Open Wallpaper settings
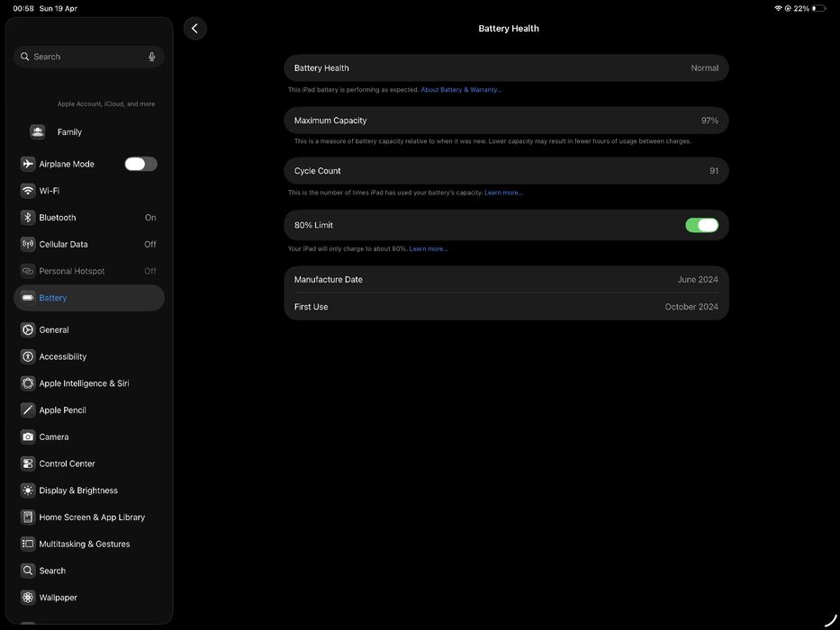840x630 pixels. [89, 598]
